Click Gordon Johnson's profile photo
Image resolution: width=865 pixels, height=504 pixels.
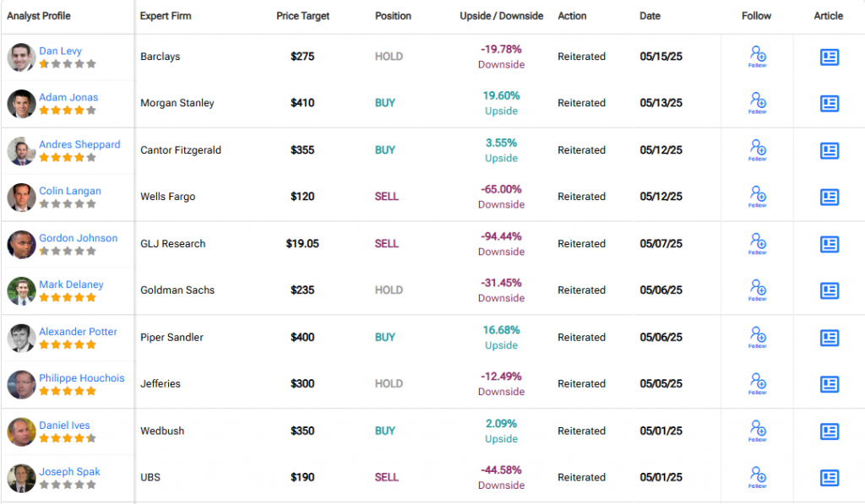coord(21,244)
